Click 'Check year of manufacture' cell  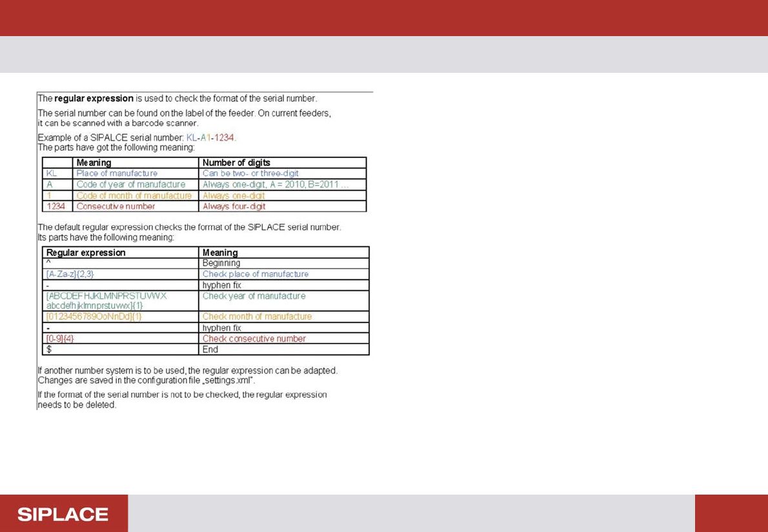[284, 300]
